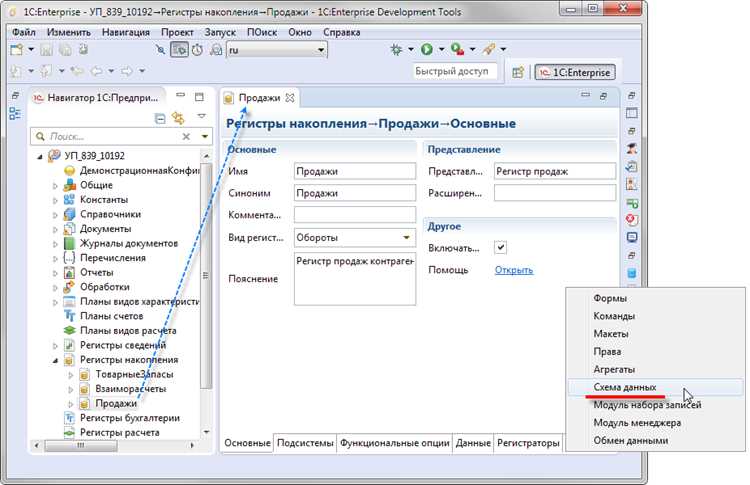Open Navigator search options dropdown arrow
Image resolution: width=750 pixels, height=485 pixels.
[x=205, y=137]
